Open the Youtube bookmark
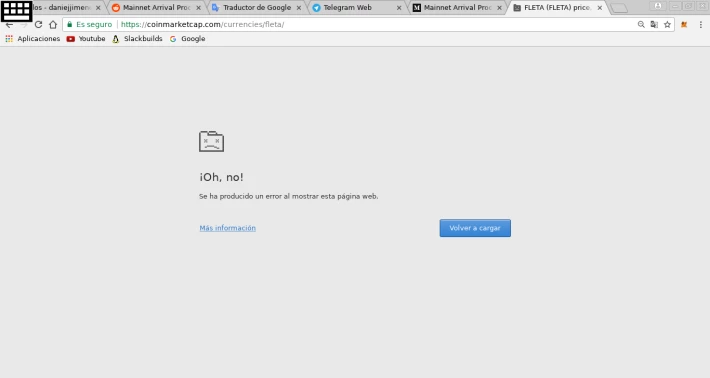The width and height of the screenshot is (710, 378). 86,39
